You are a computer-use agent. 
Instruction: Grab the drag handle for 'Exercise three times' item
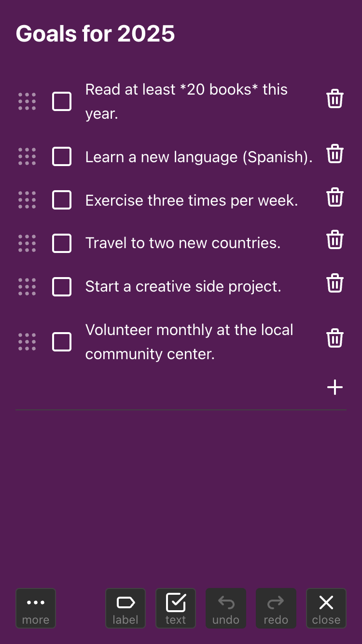tap(27, 200)
